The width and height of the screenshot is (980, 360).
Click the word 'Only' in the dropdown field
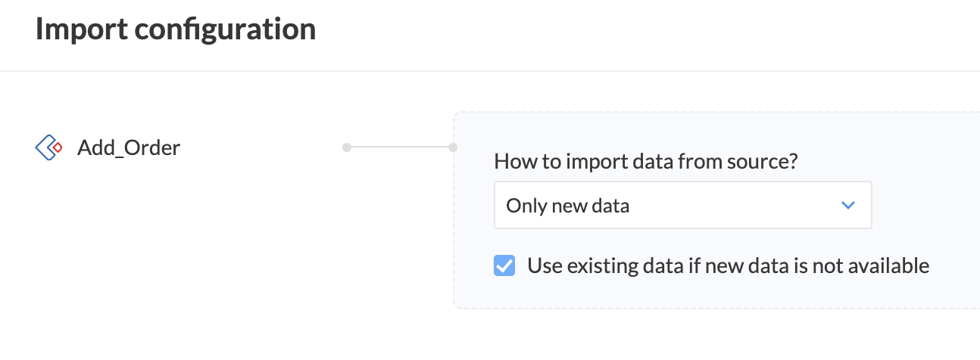521,205
